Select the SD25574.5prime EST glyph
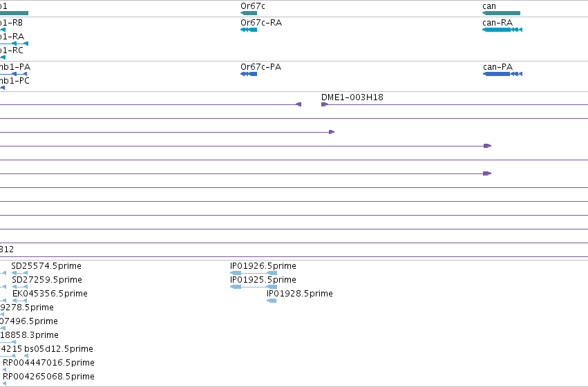 (19, 273)
